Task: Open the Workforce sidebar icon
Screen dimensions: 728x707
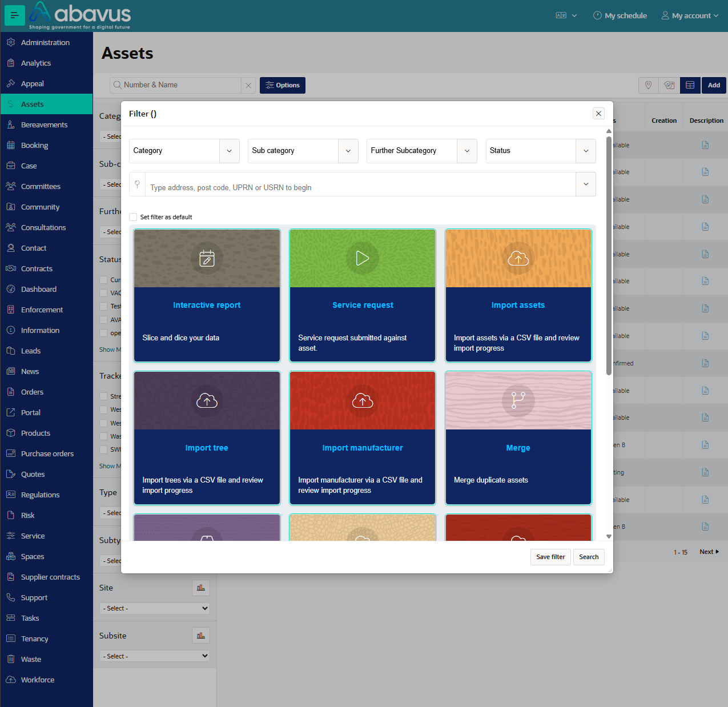Action: [x=11, y=680]
